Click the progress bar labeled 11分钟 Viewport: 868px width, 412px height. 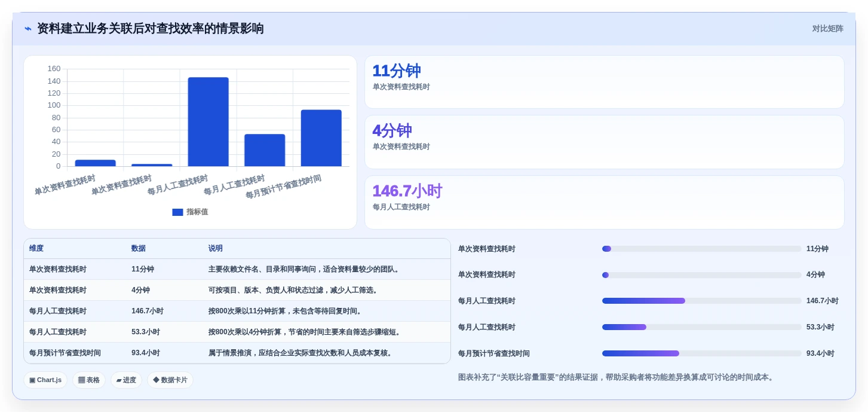pyautogui.click(x=702, y=249)
